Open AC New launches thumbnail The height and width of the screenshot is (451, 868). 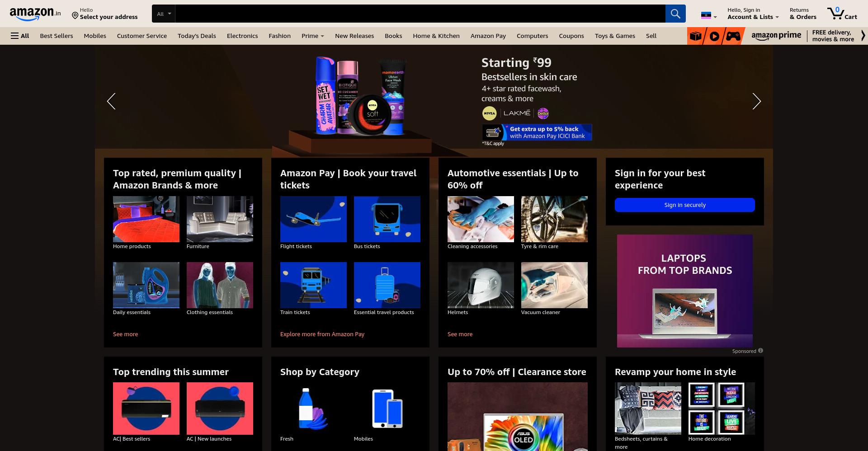point(220,409)
